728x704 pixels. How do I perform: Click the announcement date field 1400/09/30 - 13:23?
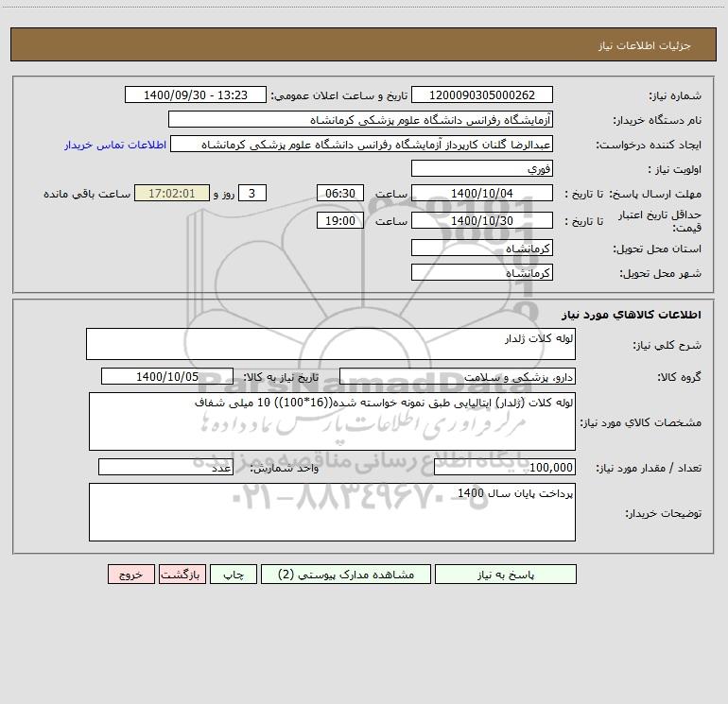click(196, 95)
